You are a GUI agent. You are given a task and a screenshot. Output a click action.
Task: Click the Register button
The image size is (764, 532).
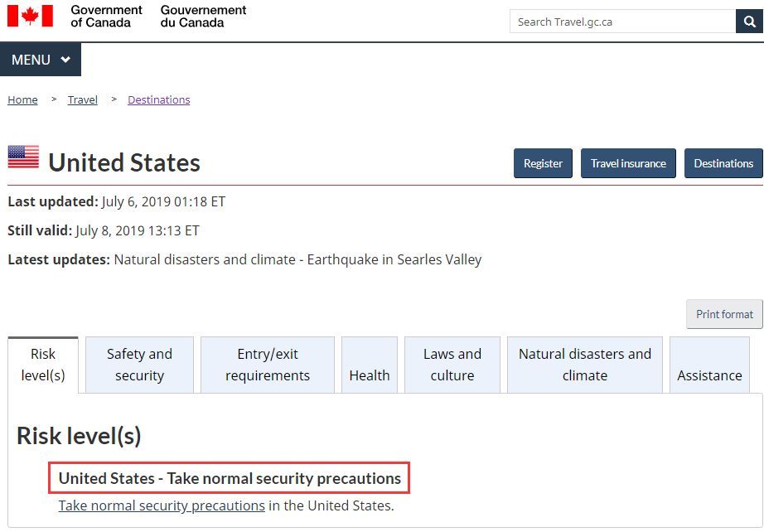point(543,163)
